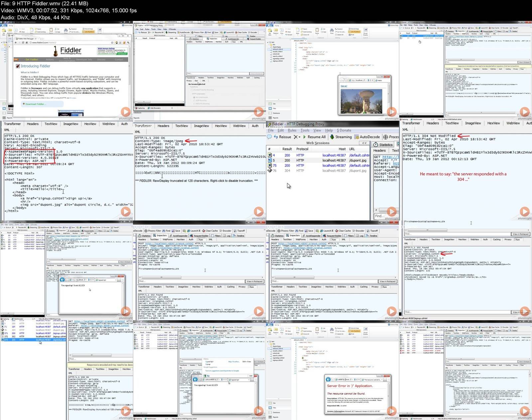The width and height of the screenshot is (532, 420).
Task: Open the AutoResponder tab in the No Session Selected thumbnail
Action: click(232, 39)
